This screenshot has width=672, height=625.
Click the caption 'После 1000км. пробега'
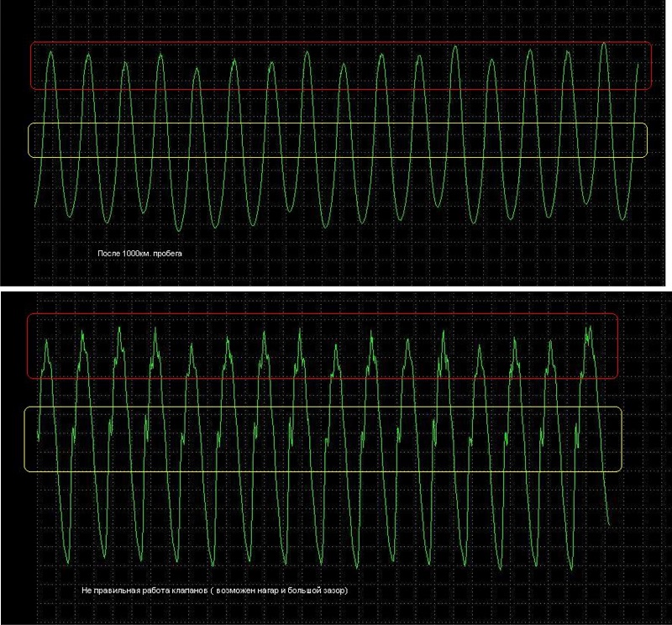point(139,254)
